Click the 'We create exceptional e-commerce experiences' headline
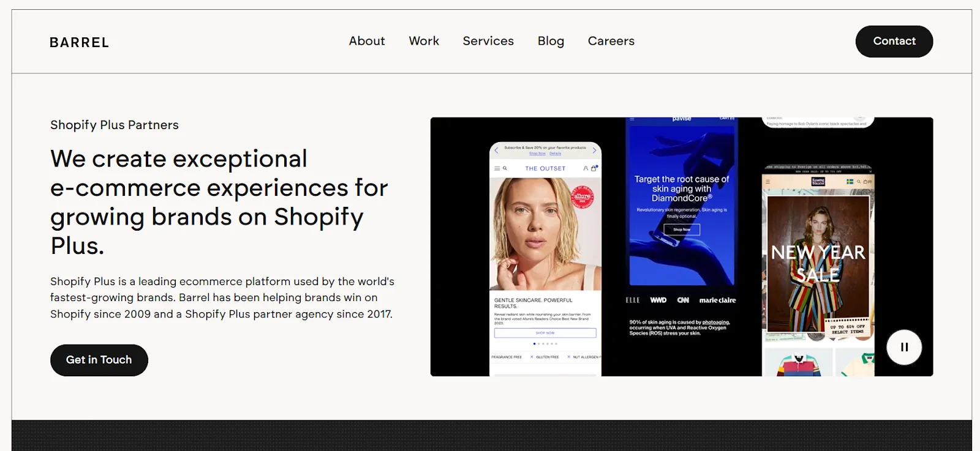The height and width of the screenshot is (451, 980). [219, 202]
